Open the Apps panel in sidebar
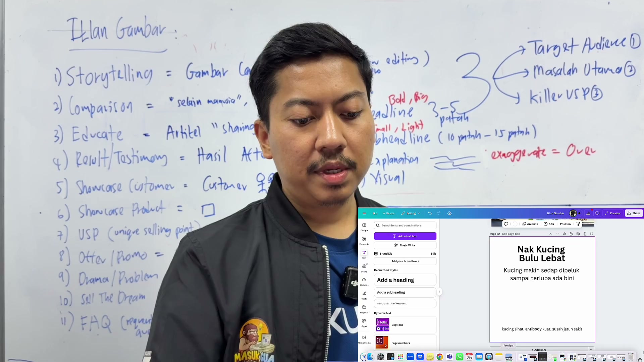 coord(364,323)
